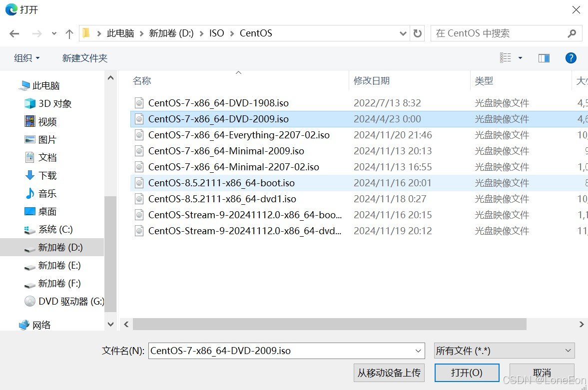Select 此电脑 in navigation tree
This screenshot has height=390, width=588.
pyautogui.click(x=46, y=85)
